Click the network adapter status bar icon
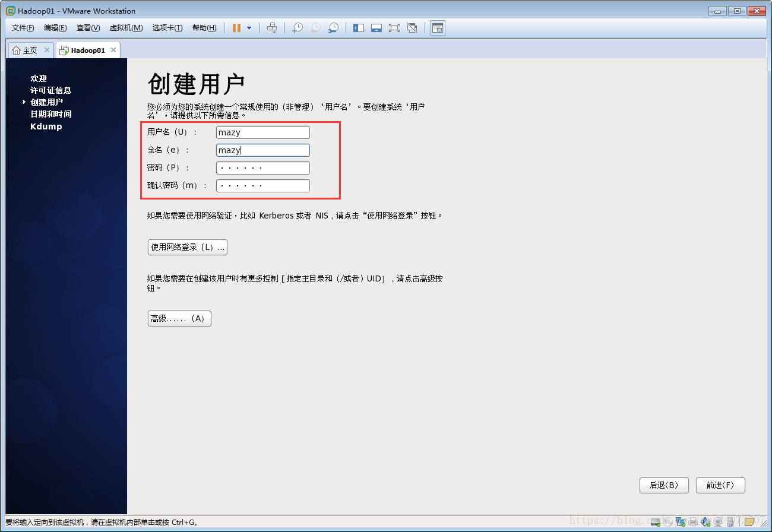The width and height of the screenshot is (772, 532). [681, 522]
